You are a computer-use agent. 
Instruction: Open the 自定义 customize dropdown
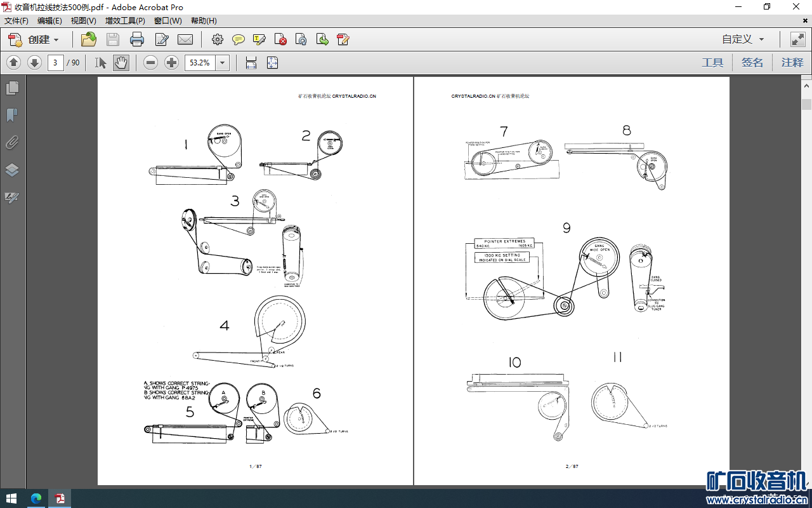(x=743, y=39)
